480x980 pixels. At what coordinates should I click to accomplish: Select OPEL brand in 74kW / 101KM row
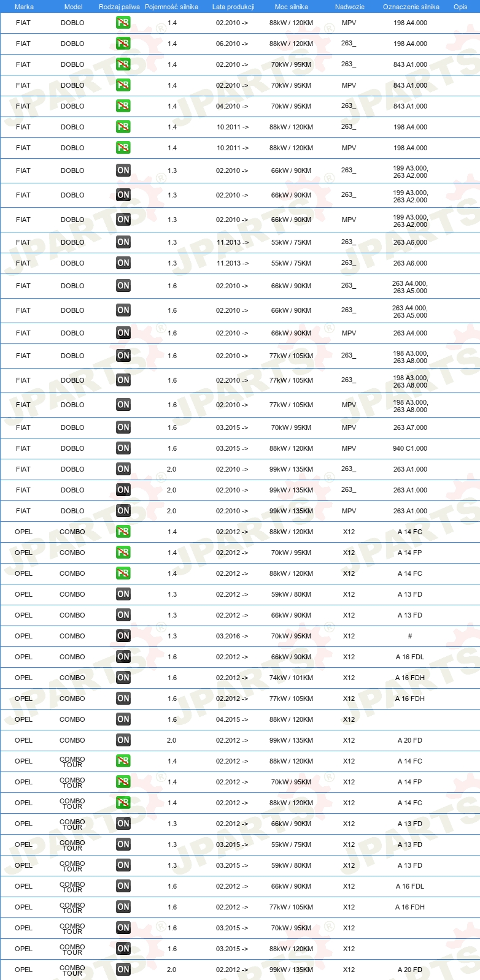point(23,678)
